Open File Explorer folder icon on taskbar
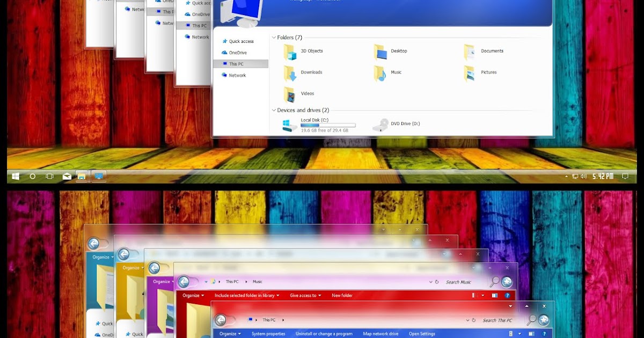 click(x=82, y=176)
